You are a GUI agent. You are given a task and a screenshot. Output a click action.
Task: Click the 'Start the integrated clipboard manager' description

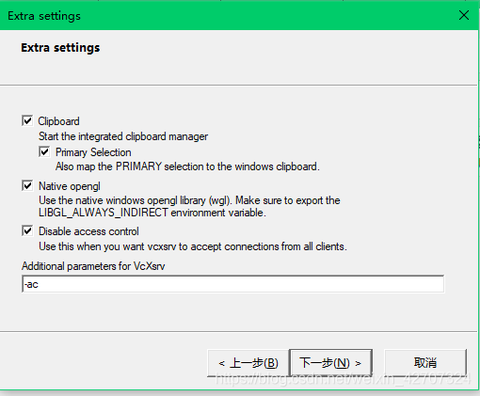click(123, 136)
